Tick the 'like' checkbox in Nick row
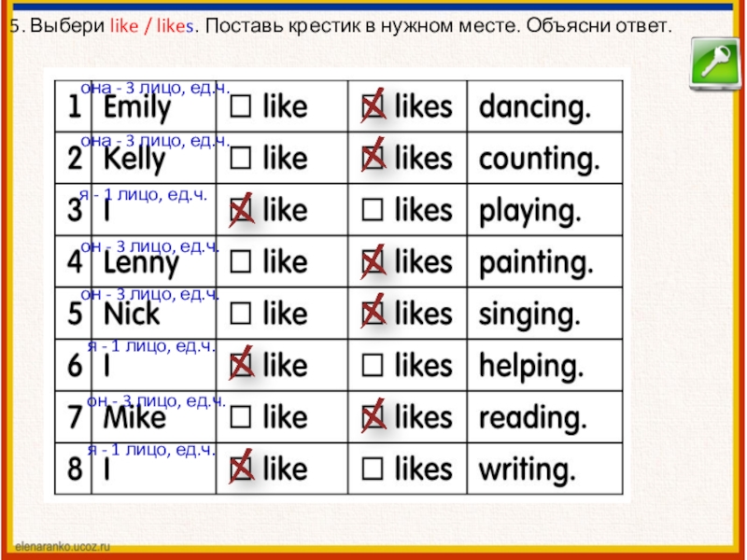The image size is (747, 560). [241, 314]
